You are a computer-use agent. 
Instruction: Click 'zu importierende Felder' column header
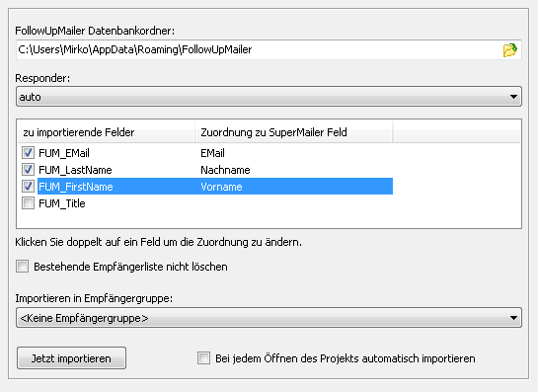pyautogui.click(x=107, y=132)
